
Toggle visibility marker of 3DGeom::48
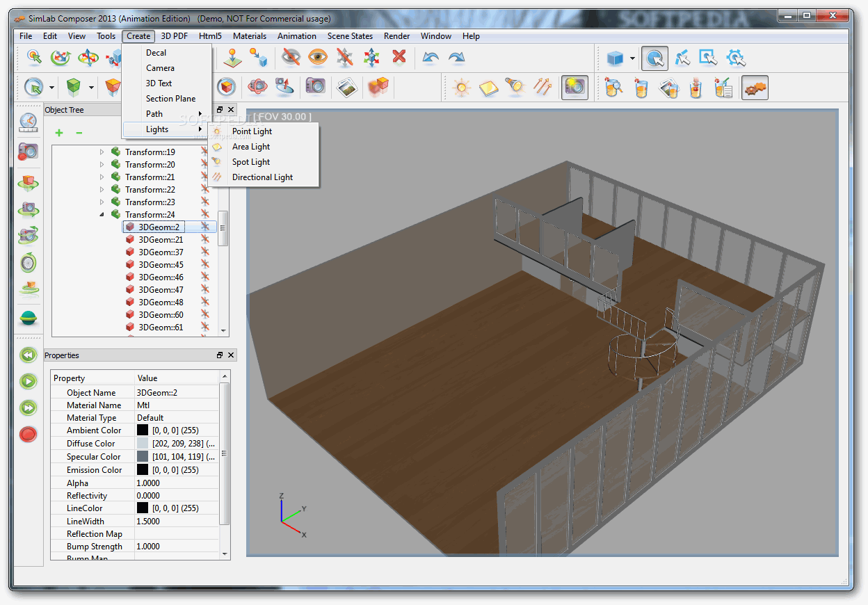tap(205, 302)
